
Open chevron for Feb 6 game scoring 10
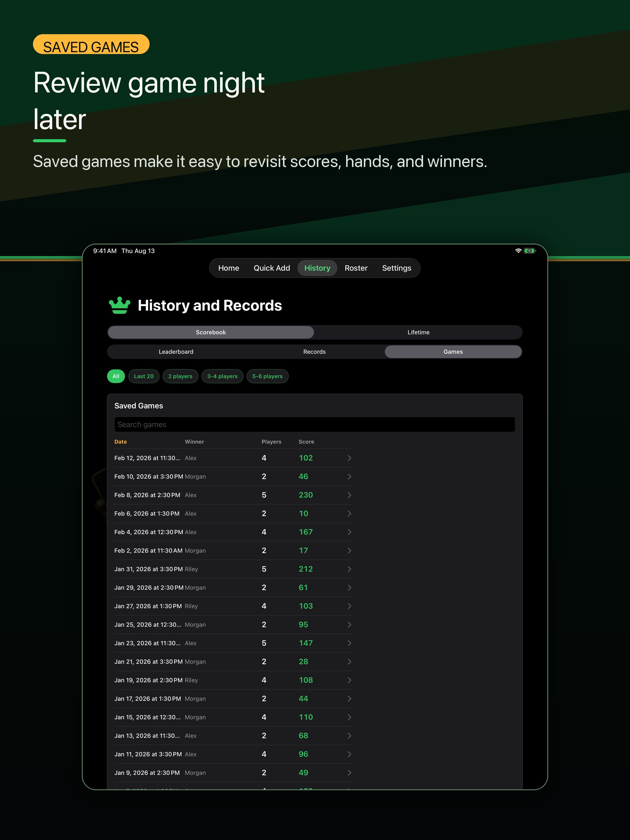[349, 513]
